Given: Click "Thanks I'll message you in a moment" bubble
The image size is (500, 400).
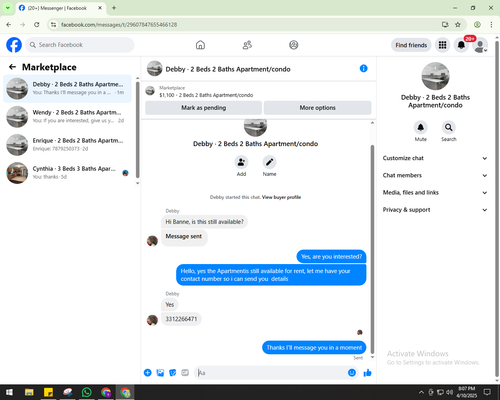Looking at the screenshot, I should point(314,348).
